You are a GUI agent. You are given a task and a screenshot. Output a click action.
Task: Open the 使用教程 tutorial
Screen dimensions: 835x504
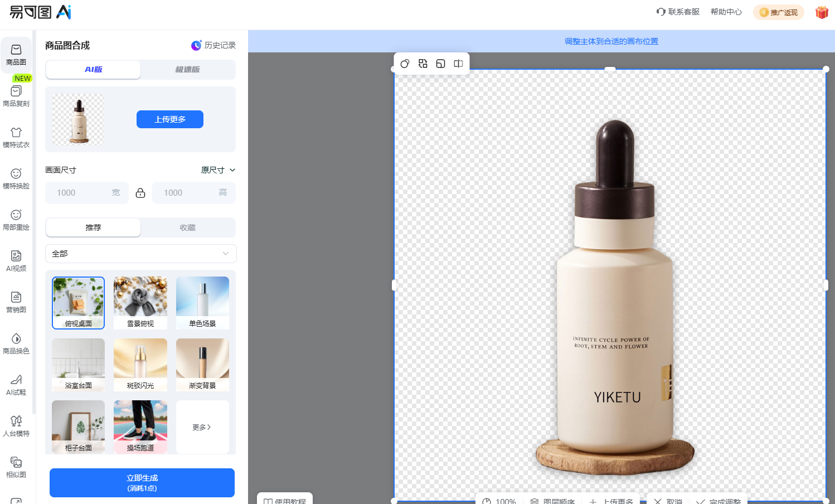(x=285, y=500)
